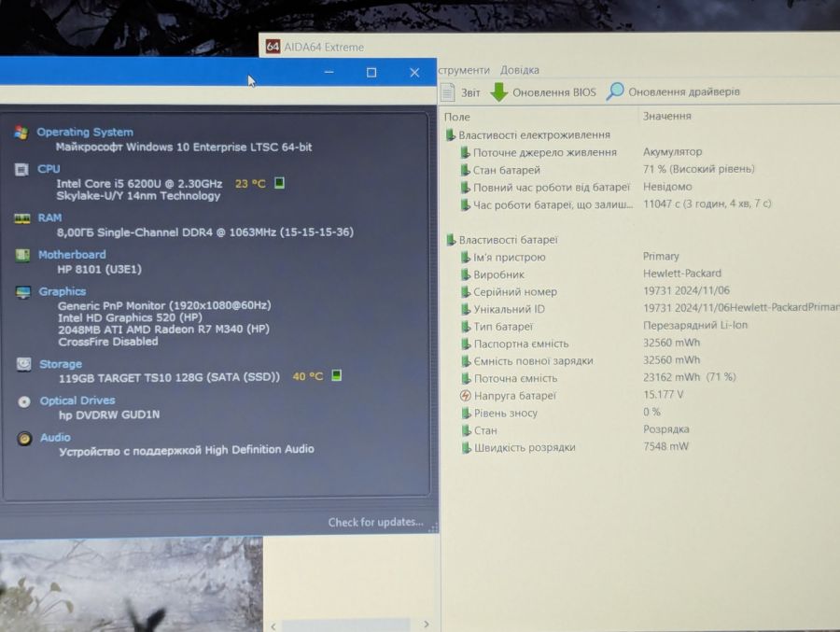
Task: Click the value Розрядка
Action: [665, 428]
